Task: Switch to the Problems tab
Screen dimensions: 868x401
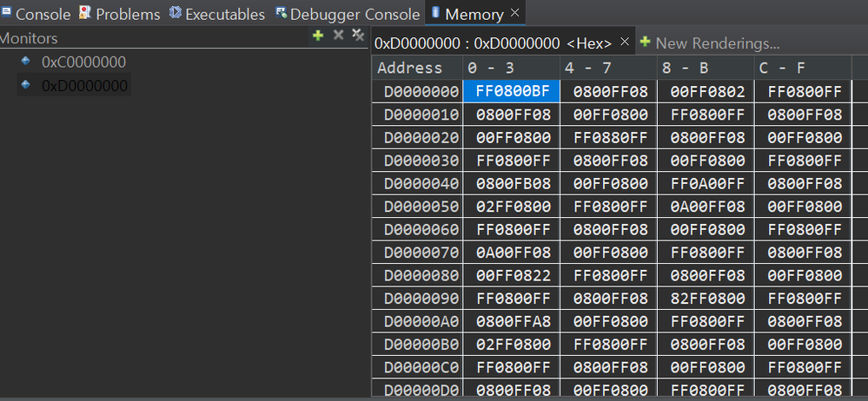Action: point(119,14)
